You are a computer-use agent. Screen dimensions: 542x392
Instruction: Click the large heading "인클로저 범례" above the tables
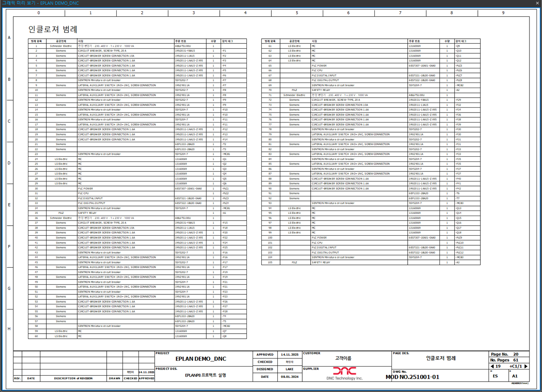(53, 29)
